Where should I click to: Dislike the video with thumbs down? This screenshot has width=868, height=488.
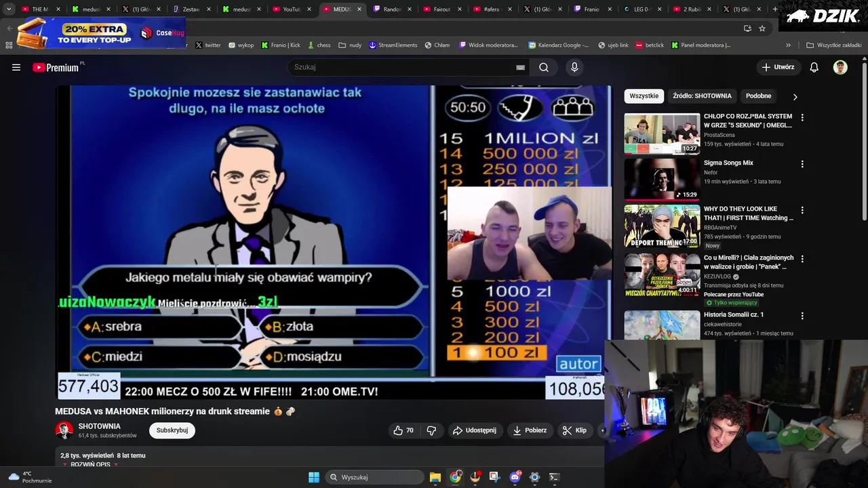pyautogui.click(x=431, y=430)
